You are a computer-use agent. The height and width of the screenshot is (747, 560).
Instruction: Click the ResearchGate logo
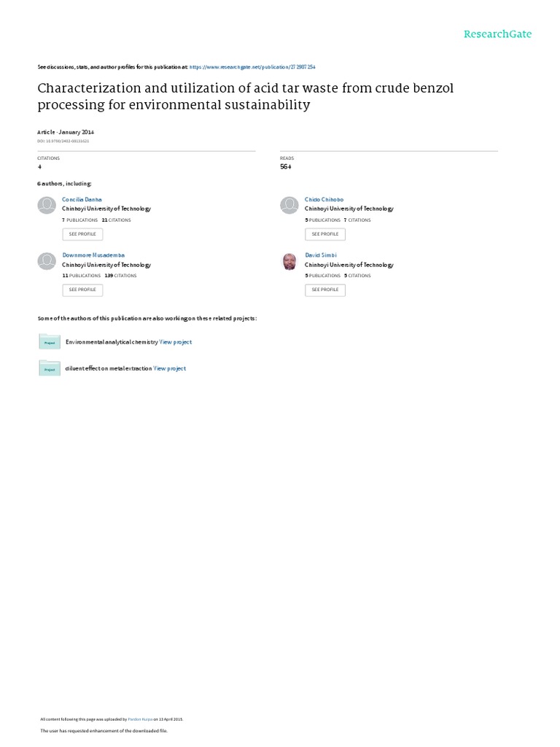pyautogui.click(x=498, y=34)
